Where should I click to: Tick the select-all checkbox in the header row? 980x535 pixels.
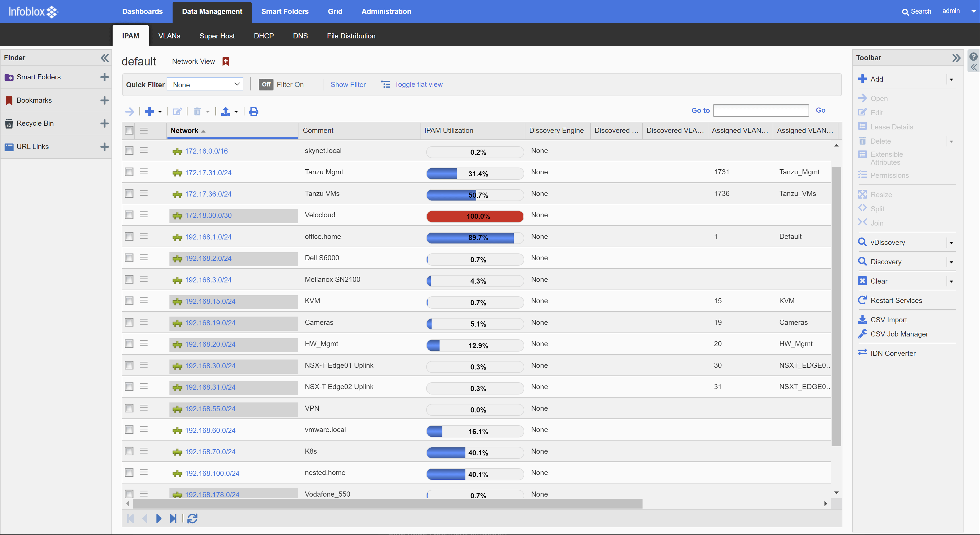[129, 131]
